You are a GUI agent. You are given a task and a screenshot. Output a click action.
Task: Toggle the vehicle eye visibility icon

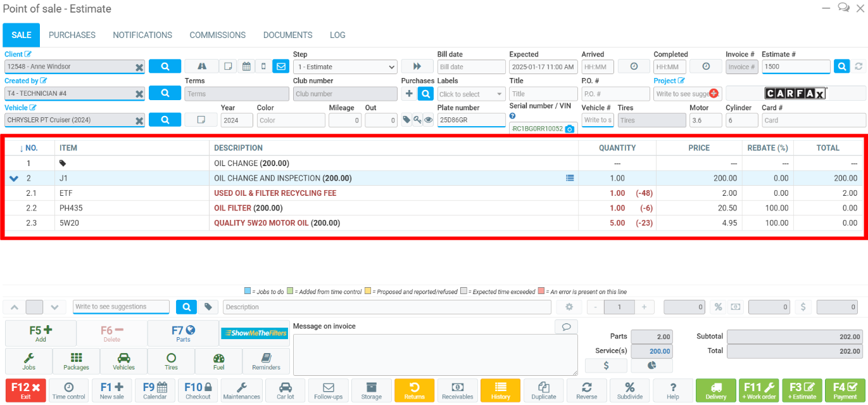point(429,120)
